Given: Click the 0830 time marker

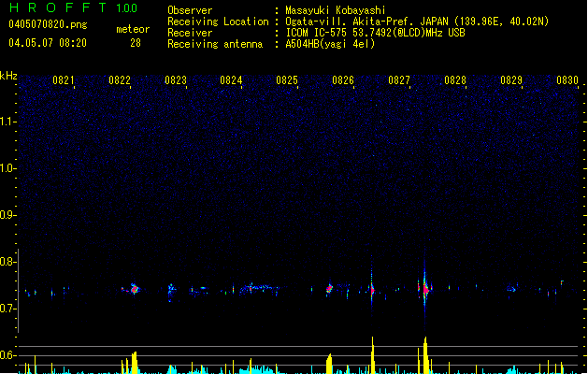Looking at the screenshot, I should (567, 80).
